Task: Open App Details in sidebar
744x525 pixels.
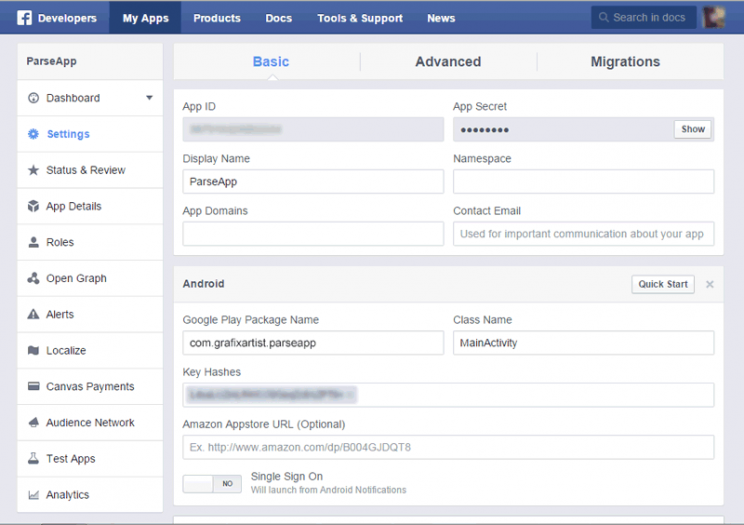Action: pos(90,206)
